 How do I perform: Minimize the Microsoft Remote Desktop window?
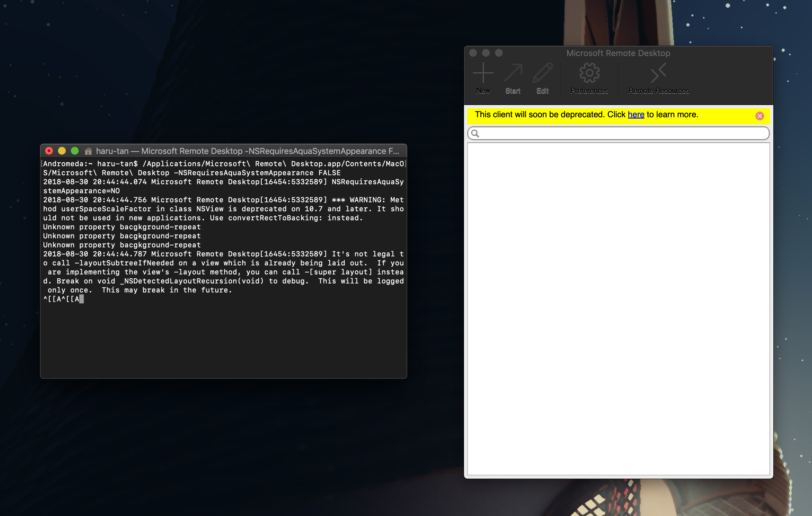(486, 53)
